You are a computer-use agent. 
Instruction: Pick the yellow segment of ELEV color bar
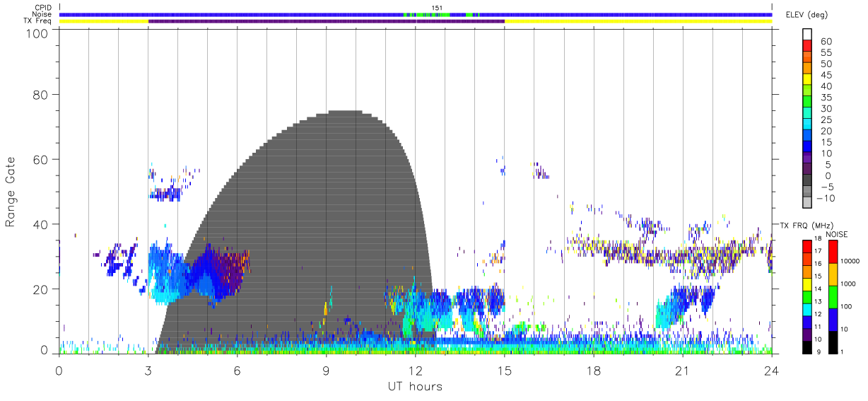pyautogui.click(x=807, y=79)
